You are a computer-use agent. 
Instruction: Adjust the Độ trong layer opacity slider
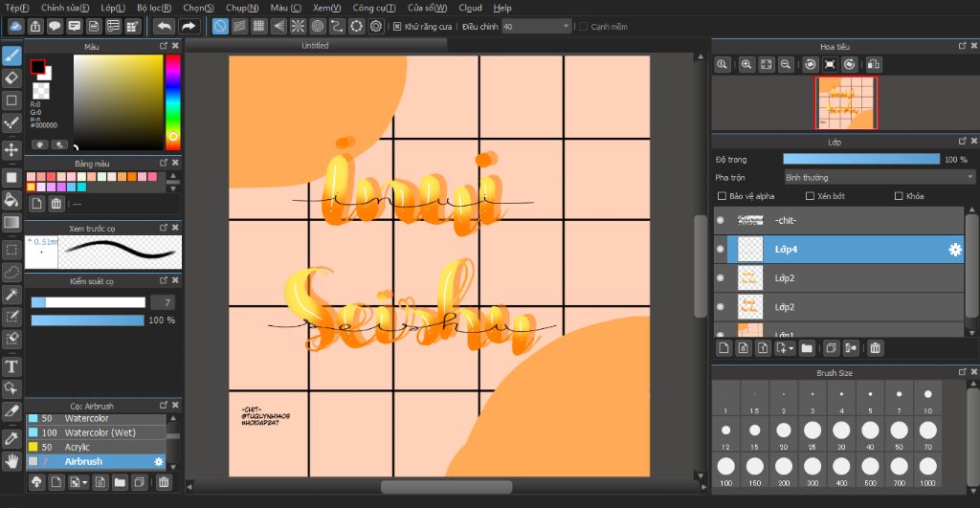861,160
